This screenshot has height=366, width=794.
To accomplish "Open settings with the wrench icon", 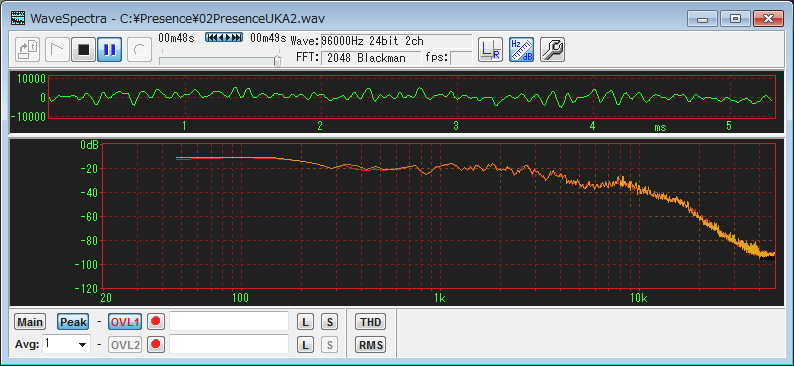I will [x=552, y=50].
